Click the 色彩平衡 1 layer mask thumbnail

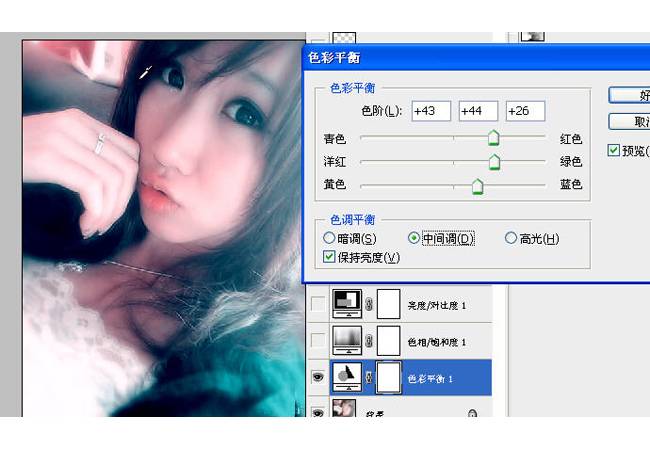(388, 377)
